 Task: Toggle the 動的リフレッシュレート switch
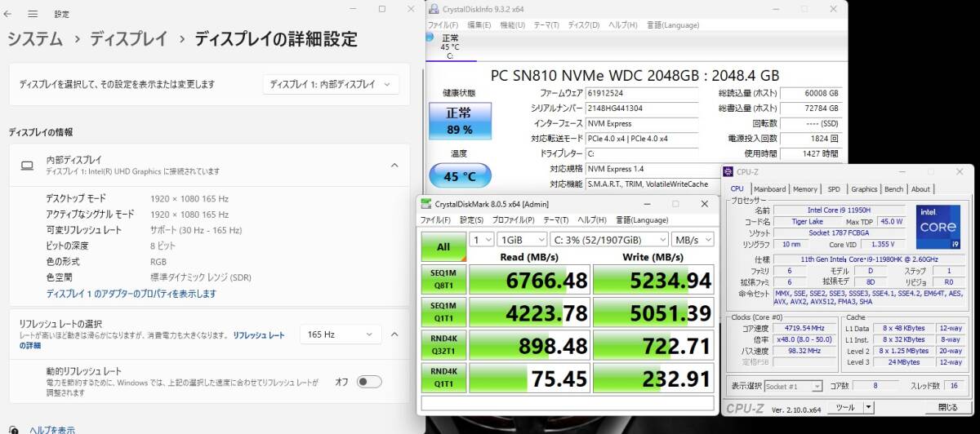(x=368, y=382)
